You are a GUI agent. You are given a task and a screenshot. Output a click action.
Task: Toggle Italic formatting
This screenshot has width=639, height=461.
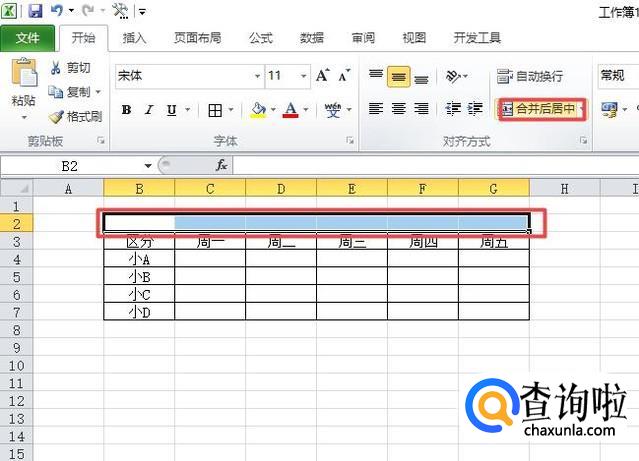[149, 110]
